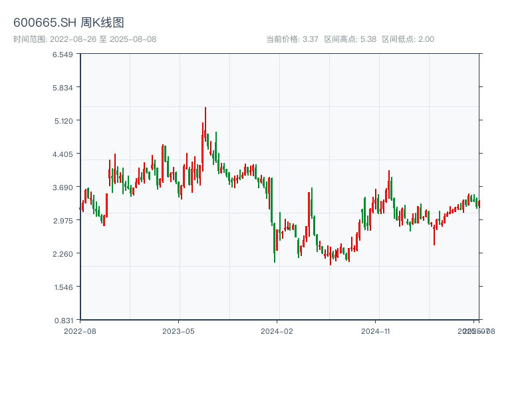Click the y-axis value 0.831

[x=63, y=321]
